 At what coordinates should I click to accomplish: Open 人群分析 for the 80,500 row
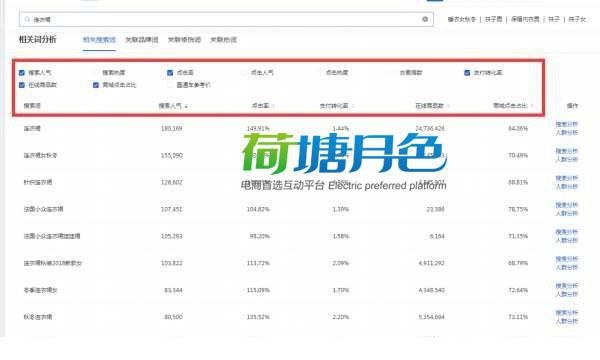click(x=567, y=321)
